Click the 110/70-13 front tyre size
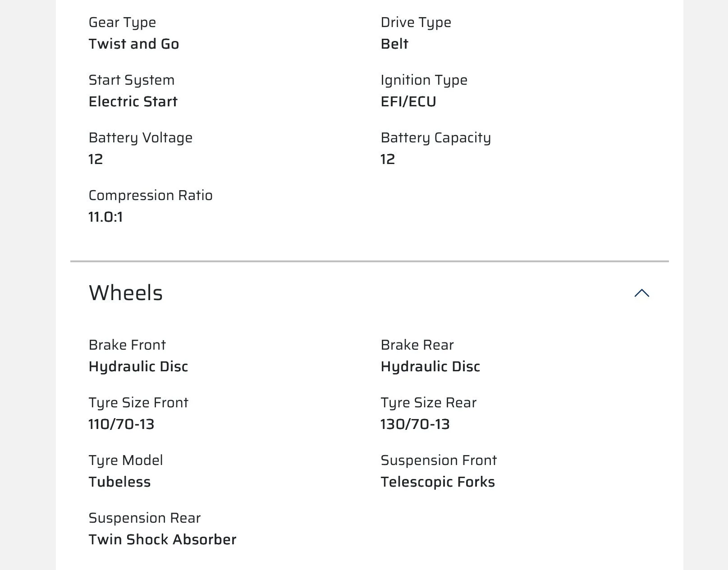The image size is (728, 570). tap(122, 424)
